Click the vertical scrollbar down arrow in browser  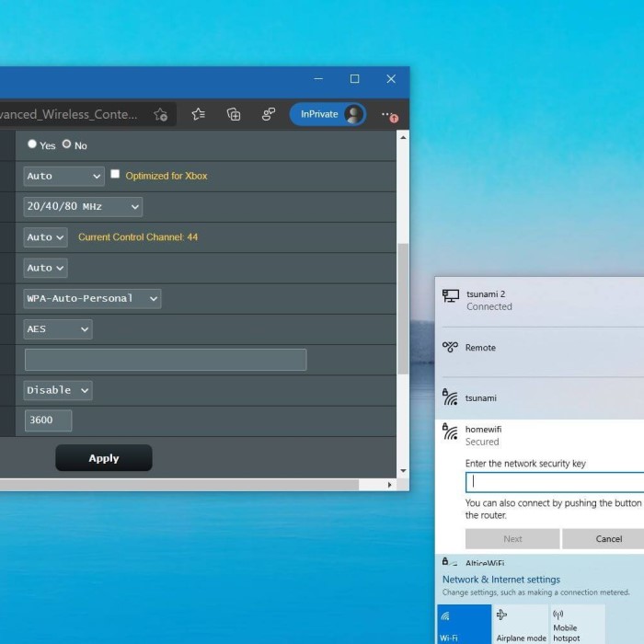(x=403, y=471)
